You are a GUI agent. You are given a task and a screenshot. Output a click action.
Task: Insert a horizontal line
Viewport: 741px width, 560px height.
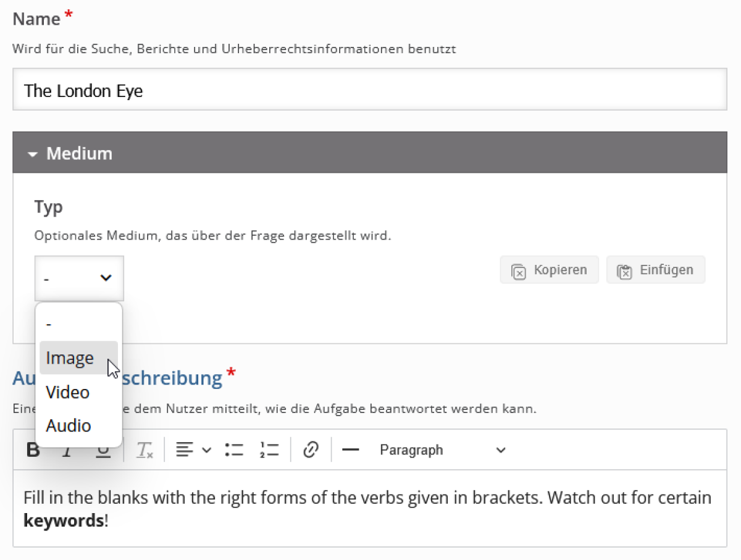tap(350, 450)
